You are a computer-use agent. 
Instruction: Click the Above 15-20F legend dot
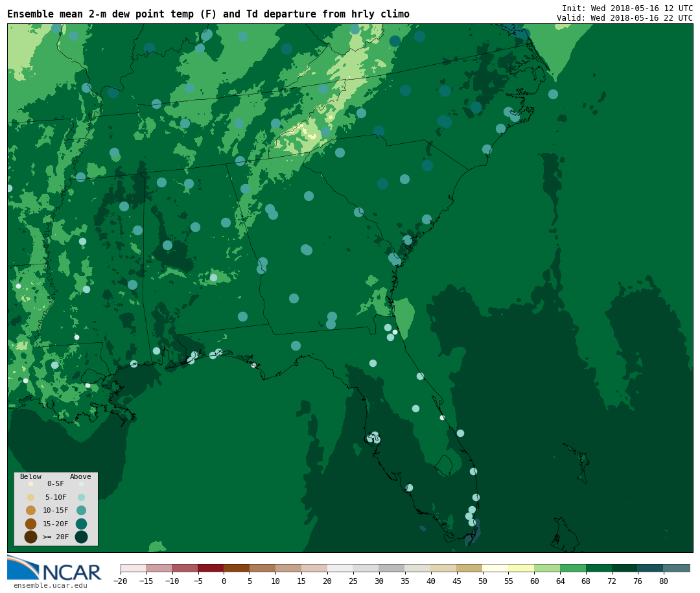tap(81, 524)
